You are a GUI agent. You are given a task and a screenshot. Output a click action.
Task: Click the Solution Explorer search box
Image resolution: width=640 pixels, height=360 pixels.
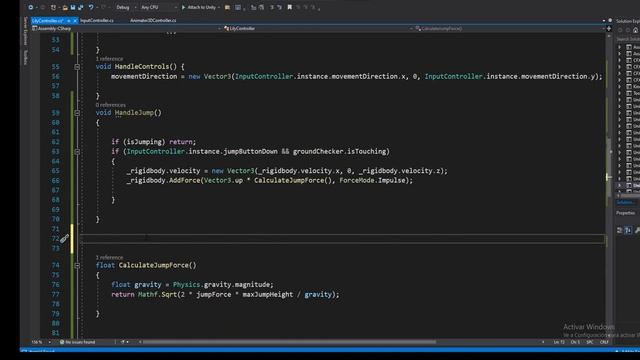coord(628,39)
